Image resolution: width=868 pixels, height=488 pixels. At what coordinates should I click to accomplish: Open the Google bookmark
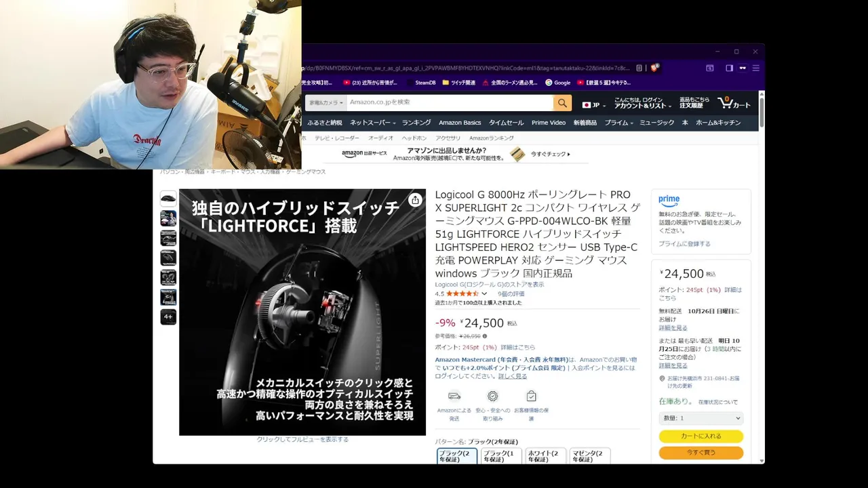pos(558,83)
